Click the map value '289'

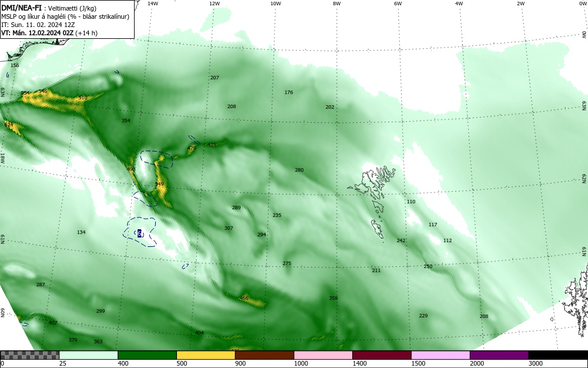[x=236, y=208]
